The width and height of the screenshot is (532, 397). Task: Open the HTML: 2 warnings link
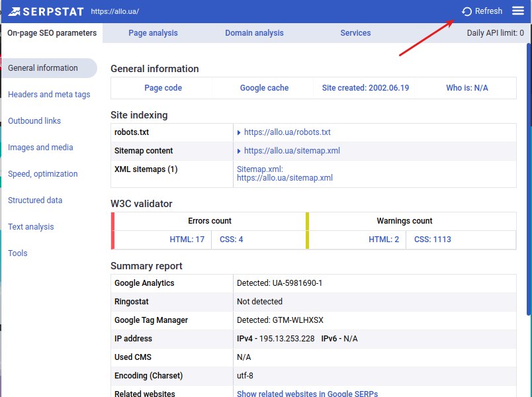(x=384, y=240)
